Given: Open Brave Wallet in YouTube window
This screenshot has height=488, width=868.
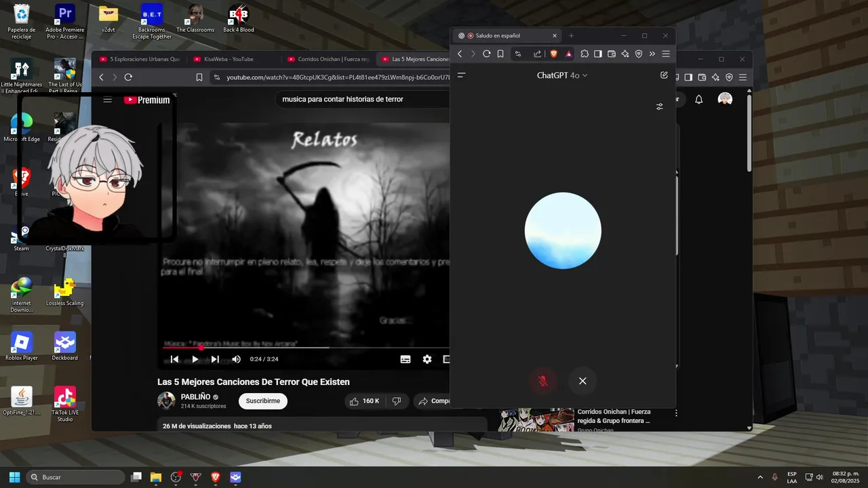Looking at the screenshot, I should click(702, 77).
